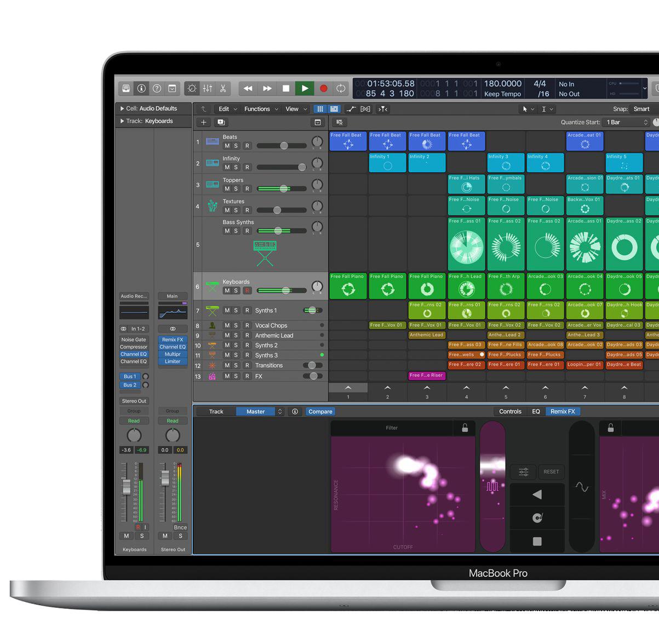
Task: Mute Keyboards channel strip with M button
Action: (127, 536)
